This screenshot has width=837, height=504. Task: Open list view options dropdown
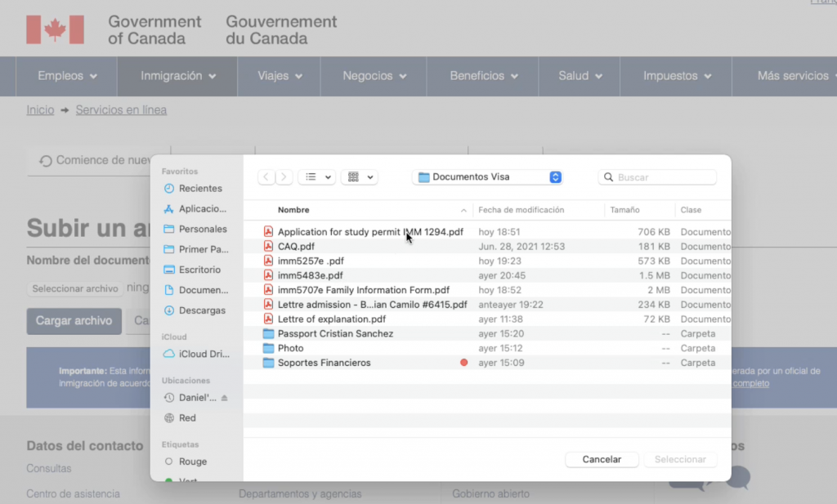[316, 177]
